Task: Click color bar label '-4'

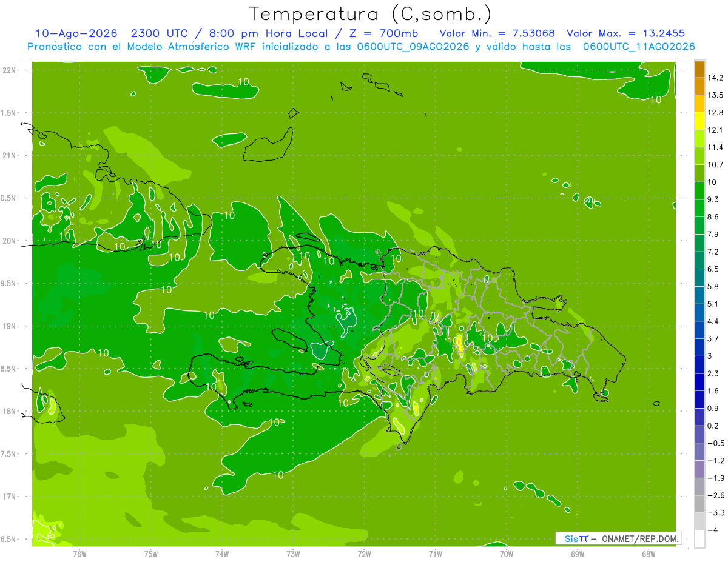Action: click(712, 530)
